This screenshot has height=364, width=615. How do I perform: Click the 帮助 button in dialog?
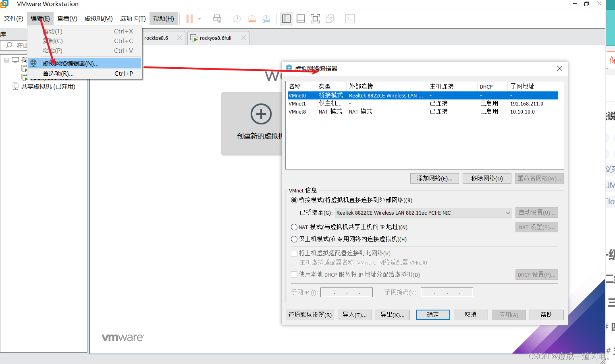[546, 315]
